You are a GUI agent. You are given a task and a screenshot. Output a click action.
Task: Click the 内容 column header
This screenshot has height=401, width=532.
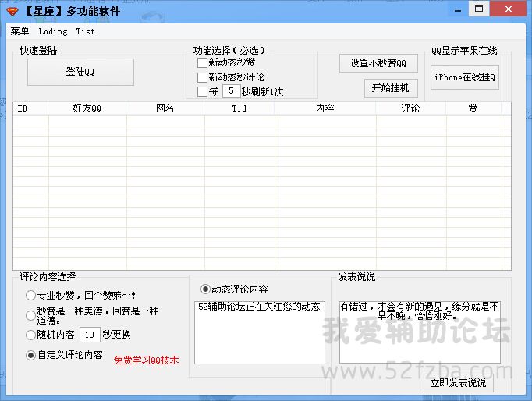tap(325, 108)
